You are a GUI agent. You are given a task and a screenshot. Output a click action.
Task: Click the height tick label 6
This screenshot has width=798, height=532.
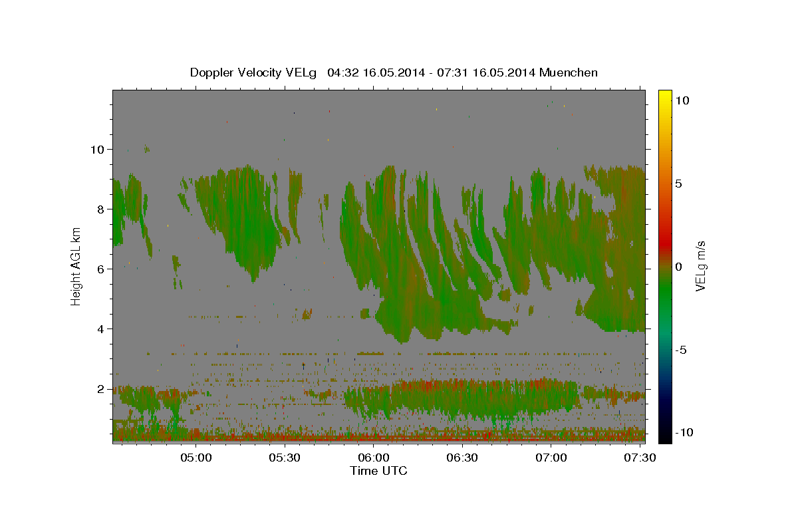pyautogui.click(x=102, y=269)
